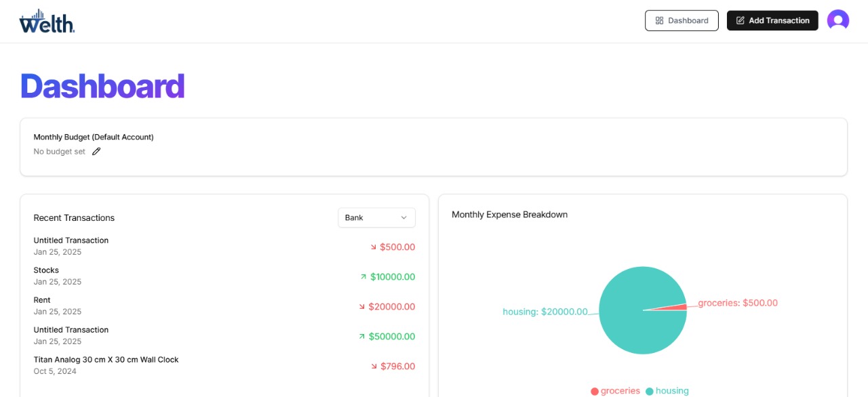Click the $500.00 transaction amount
This screenshot has width=868, height=397.
click(x=397, y=247)
